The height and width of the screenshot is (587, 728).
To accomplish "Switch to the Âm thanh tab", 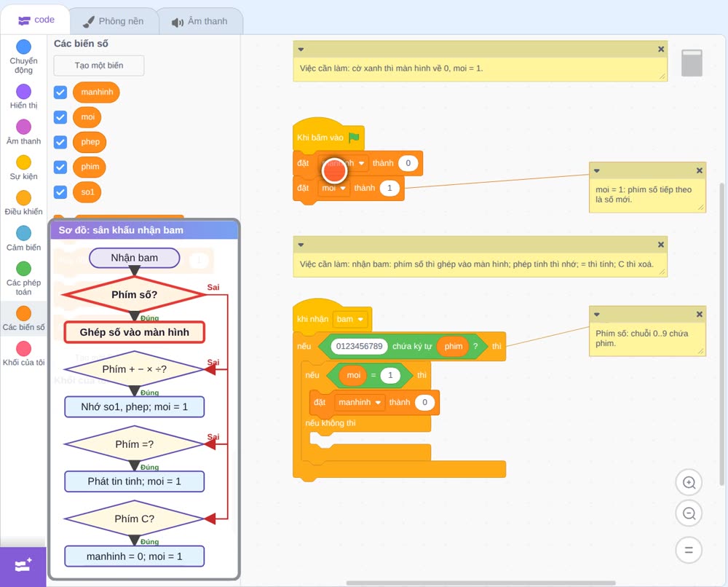I will pyautogui.click(x=200, y=21).
